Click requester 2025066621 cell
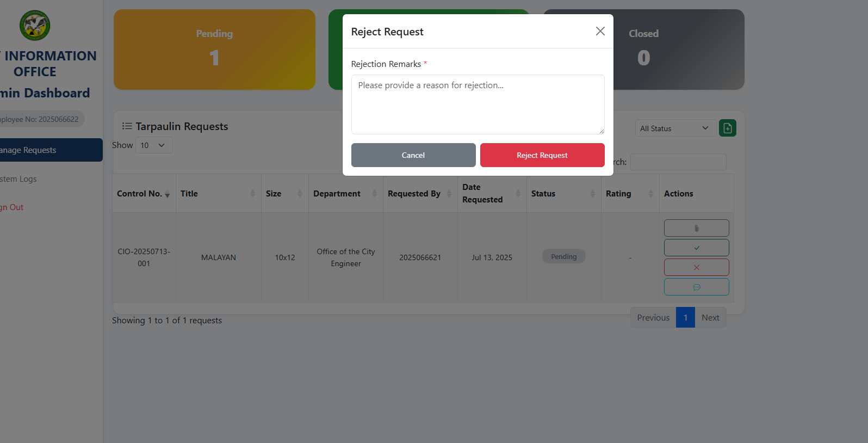This screenshot has width=868, height=443. (420, 257)
